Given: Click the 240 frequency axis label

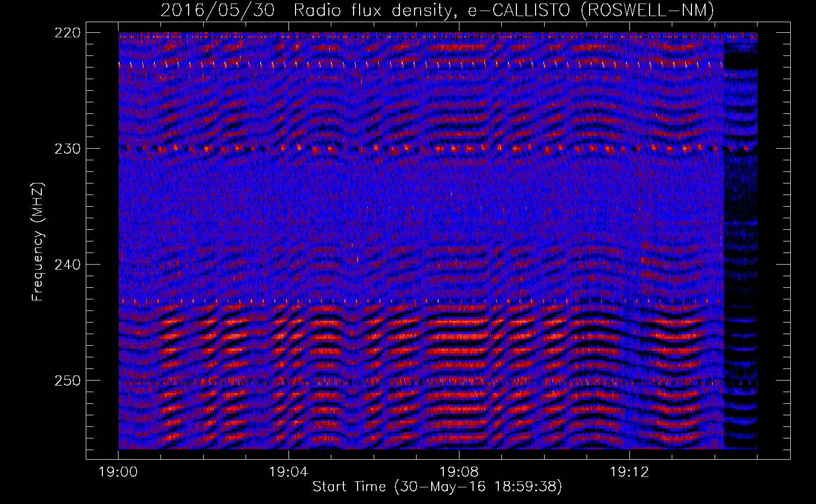Looking at the screenshot, I should pos(68,265).
